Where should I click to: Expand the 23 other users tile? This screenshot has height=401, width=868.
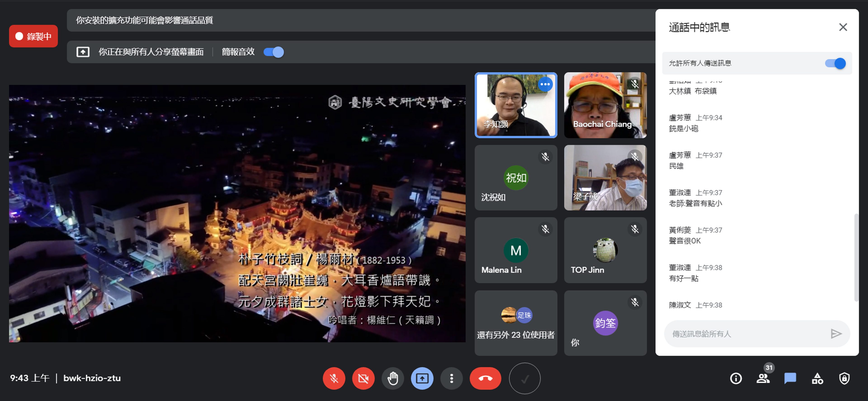click(x=516, y=323)
